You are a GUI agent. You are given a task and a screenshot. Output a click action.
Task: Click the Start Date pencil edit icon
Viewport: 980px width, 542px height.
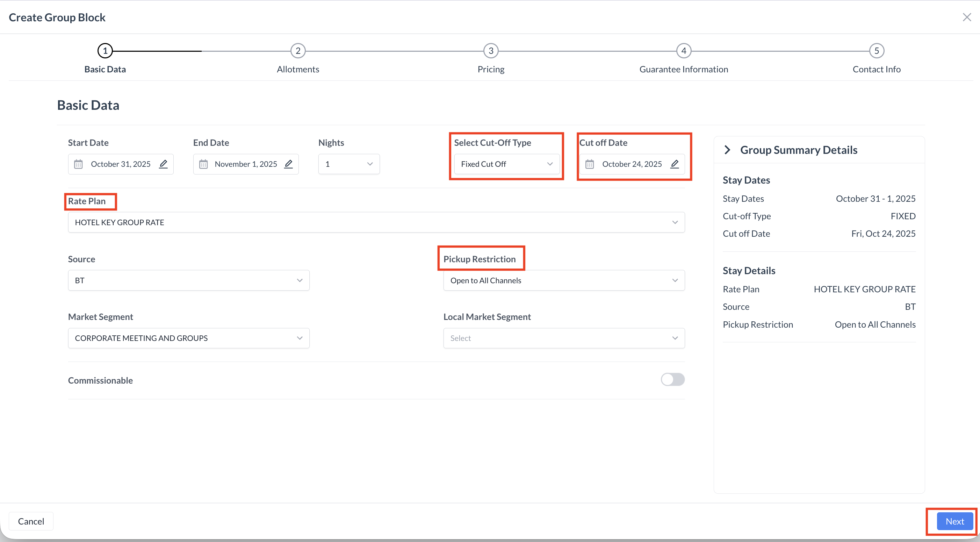point(163,164)
